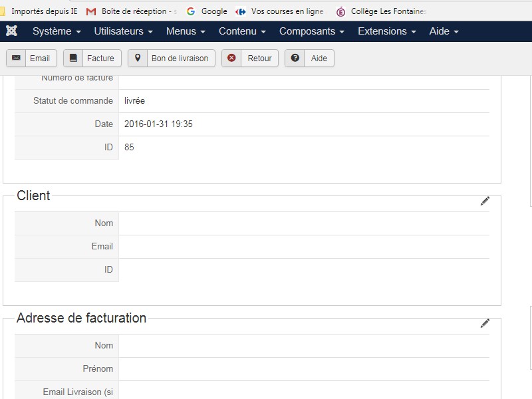Click the order ID value 85
The width and height of the screenshot is (532, 399).
click(x=129, y=147)
